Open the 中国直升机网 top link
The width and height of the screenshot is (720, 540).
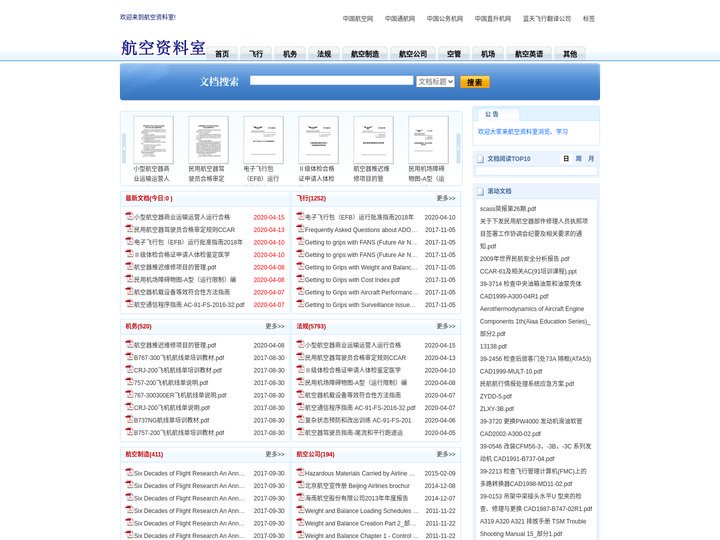(493, 19)
